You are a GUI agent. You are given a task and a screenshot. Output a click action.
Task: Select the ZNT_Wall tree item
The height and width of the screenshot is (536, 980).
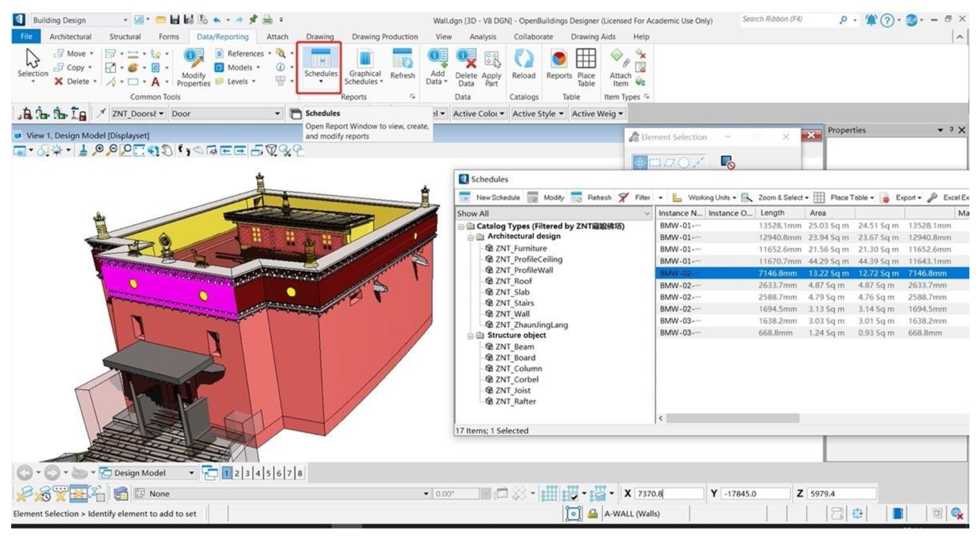(512, 314)
